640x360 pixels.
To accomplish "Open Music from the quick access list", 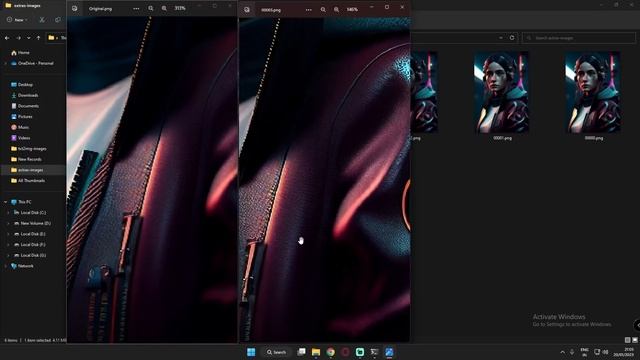I will [20, 127].
